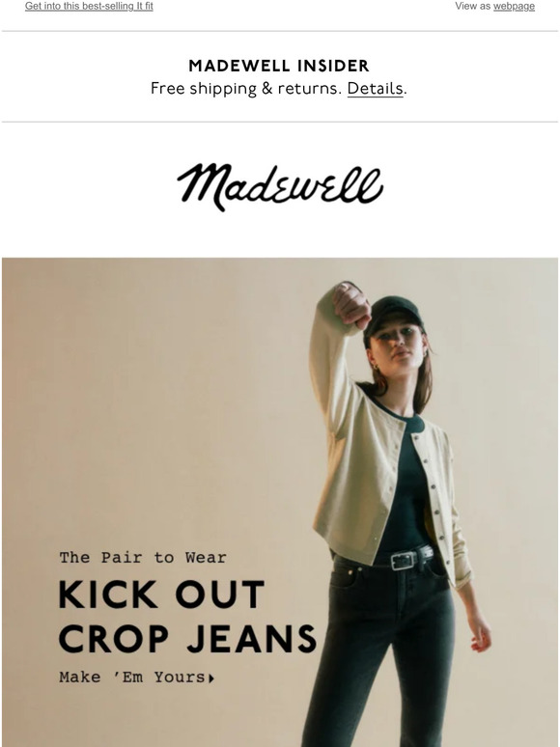Click the 'MADEWELL INSIDER' heading
Image resolution: width=560 pixels, height=747 pixels.
click(279, 66)
